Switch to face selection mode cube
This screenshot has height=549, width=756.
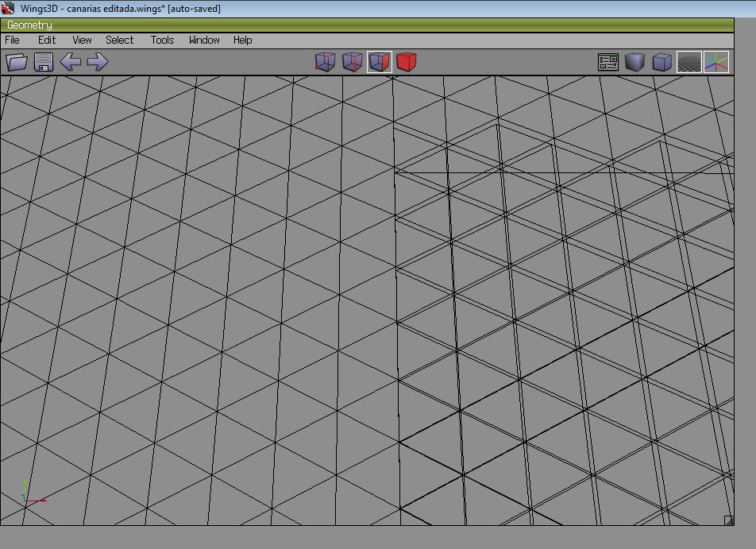380,62
